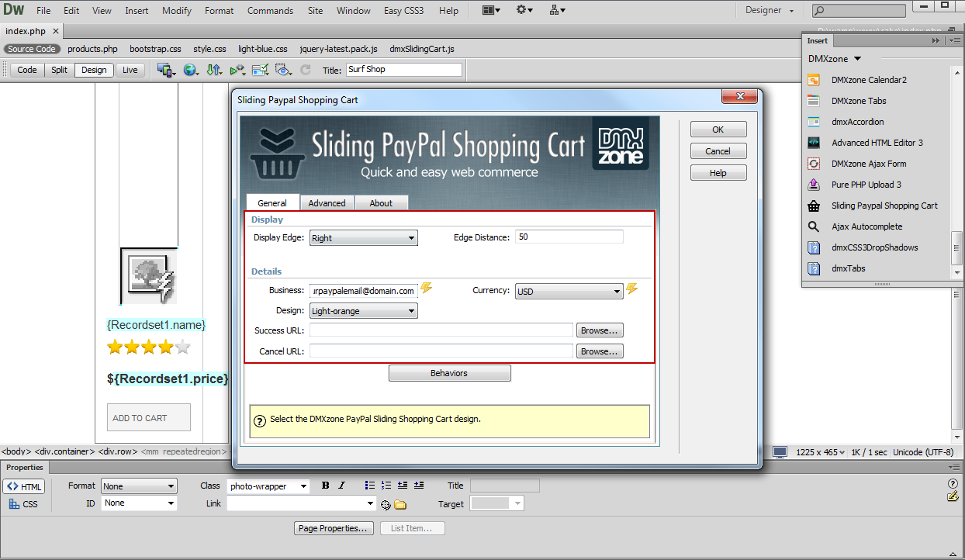Click the lightning bolt beside Business field
965x560 pixels.
click(426, 289)
